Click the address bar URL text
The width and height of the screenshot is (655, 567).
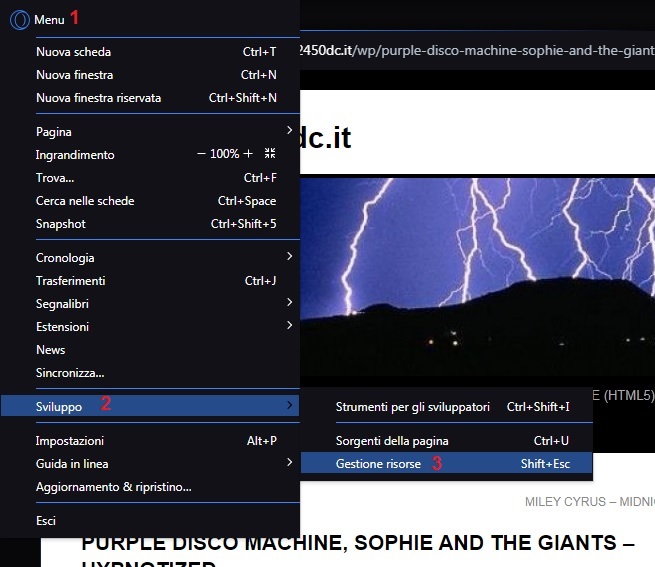click(477, 51)
